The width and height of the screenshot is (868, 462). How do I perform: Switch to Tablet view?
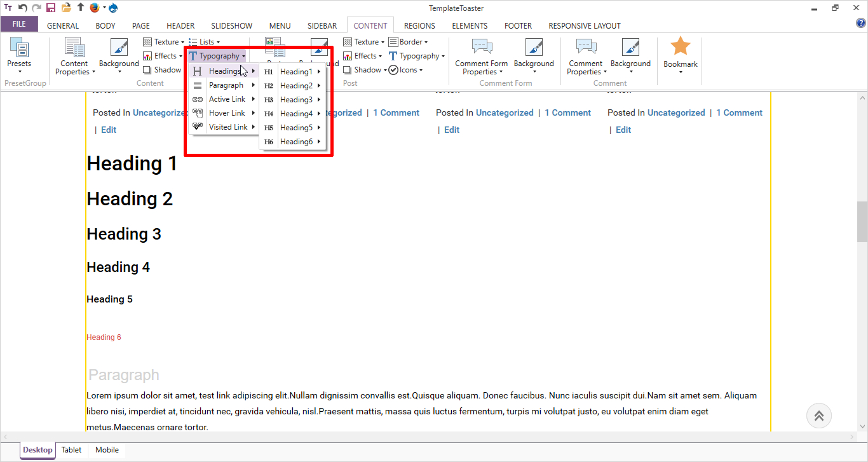(x=71, y=450)
